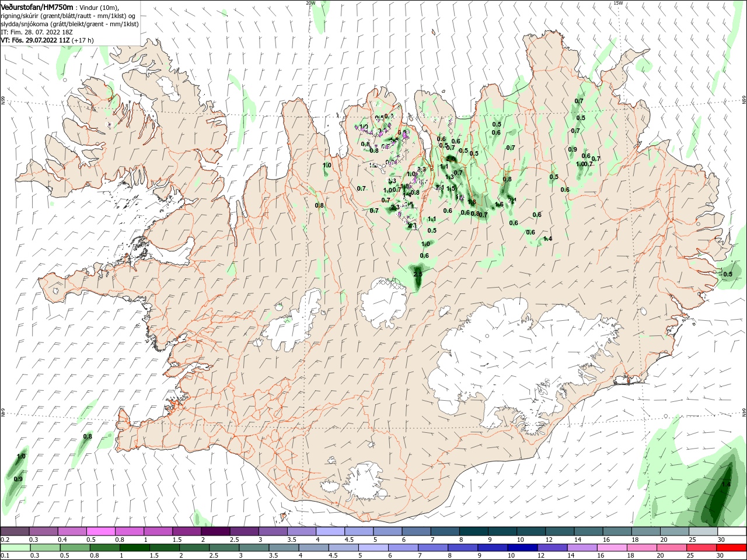Pick the bottom-row bright red swatch after 30

pos(732,548)
